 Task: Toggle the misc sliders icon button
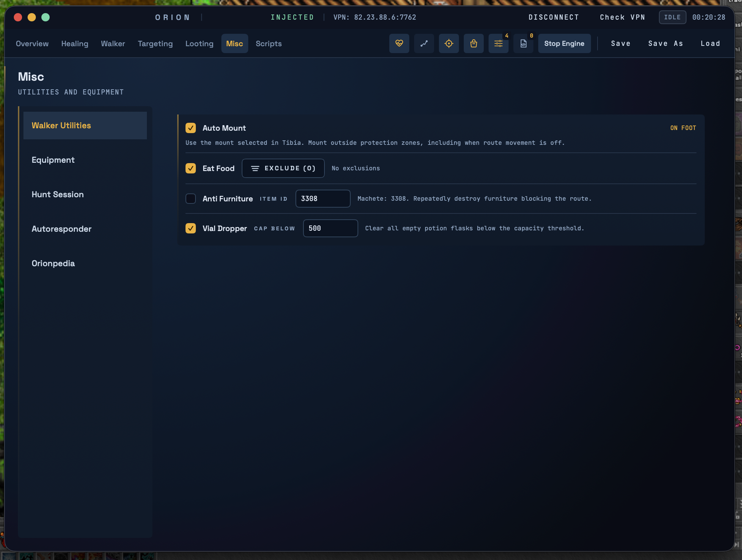498,43
